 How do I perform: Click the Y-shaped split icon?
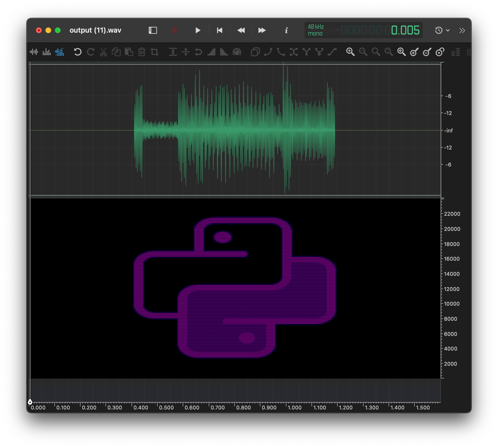[306, 52]
